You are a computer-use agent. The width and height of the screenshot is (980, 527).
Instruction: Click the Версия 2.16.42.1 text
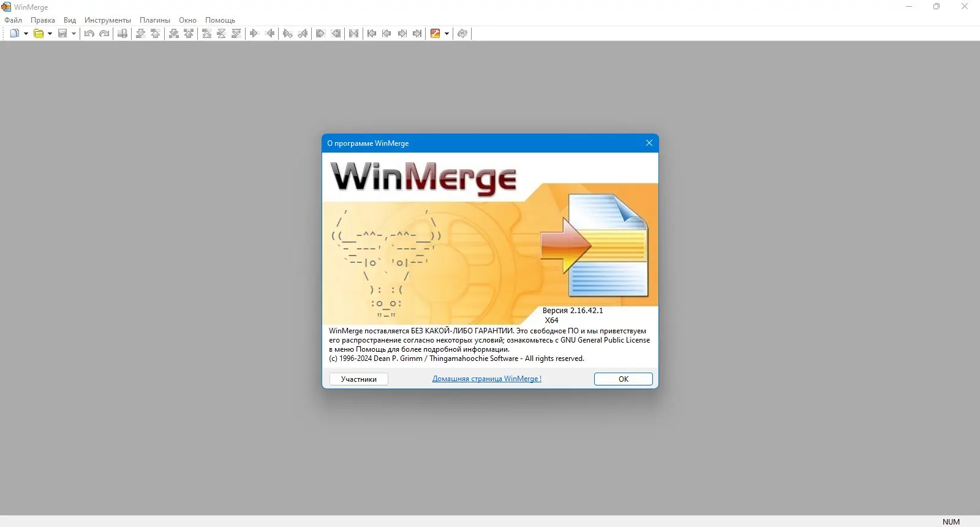click(x=573, y=311)
